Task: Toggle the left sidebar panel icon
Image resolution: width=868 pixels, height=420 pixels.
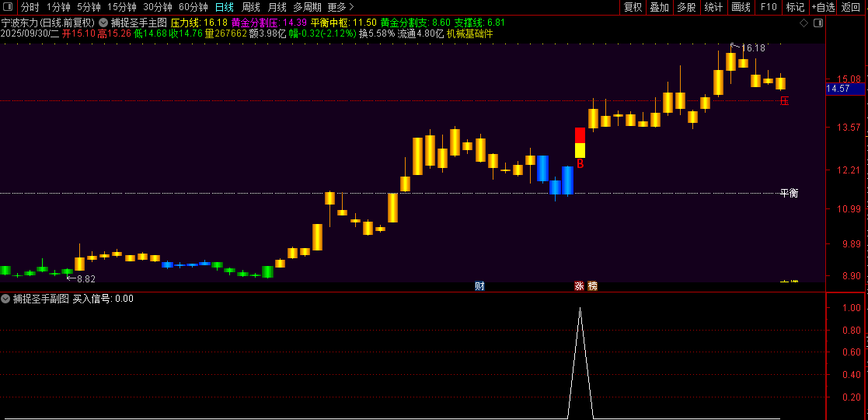Action: [8, 7]
